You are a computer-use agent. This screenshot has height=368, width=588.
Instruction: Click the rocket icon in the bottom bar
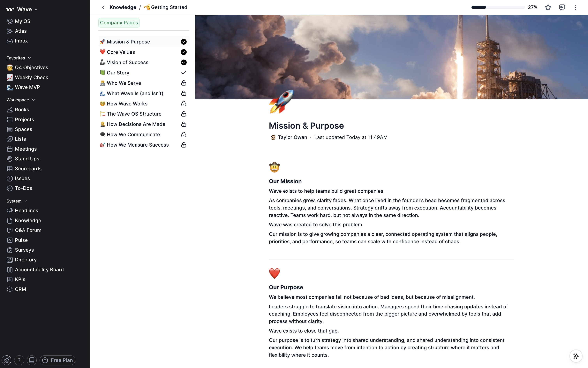[7, 360]
